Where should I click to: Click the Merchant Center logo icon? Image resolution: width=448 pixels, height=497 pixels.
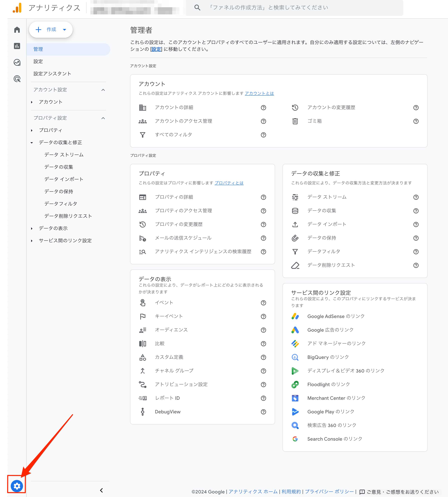coord(295,398)
